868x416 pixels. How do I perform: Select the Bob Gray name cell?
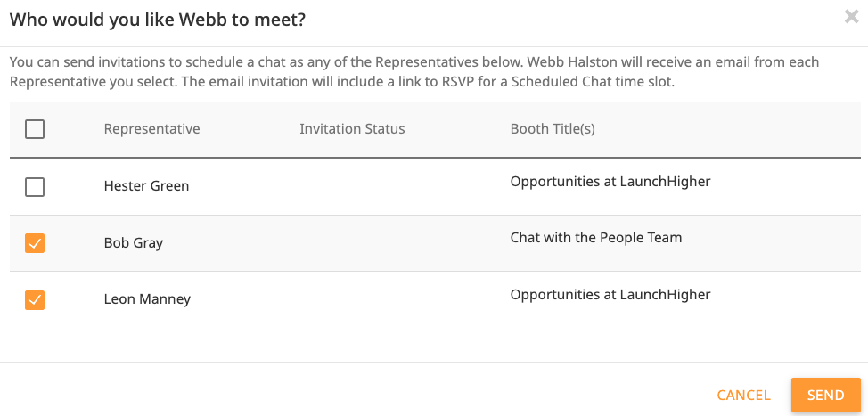pos(134,243)
